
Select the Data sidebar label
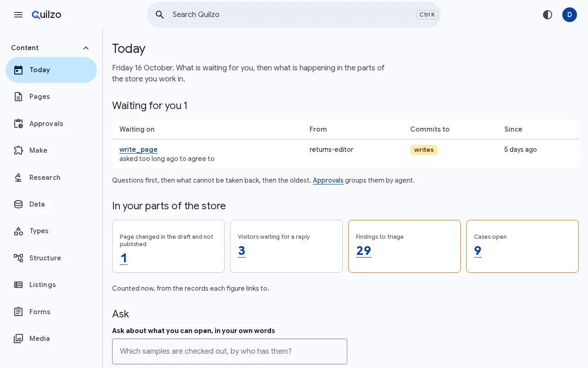coord(37,204)
